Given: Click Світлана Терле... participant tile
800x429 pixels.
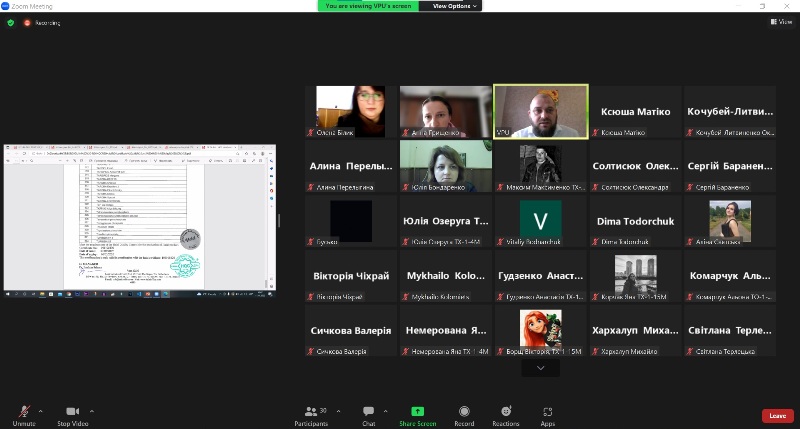Looking at the screenshot, I should tap(730, 330).
